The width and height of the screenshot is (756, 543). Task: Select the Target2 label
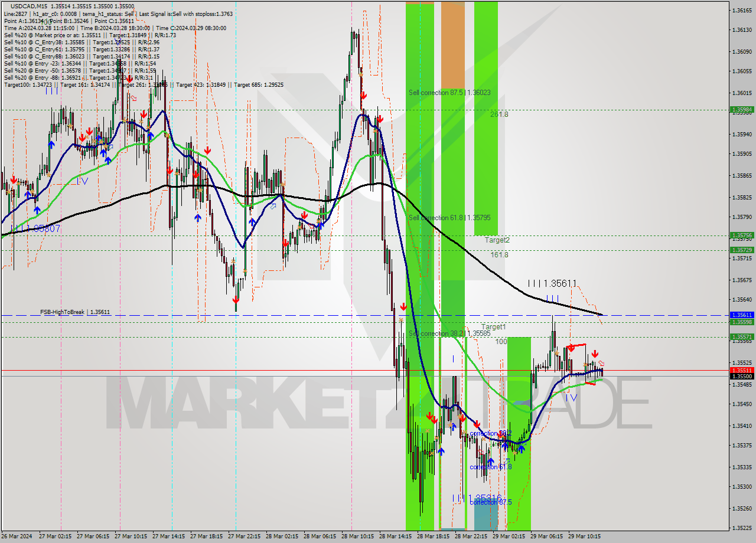[497, 240]
